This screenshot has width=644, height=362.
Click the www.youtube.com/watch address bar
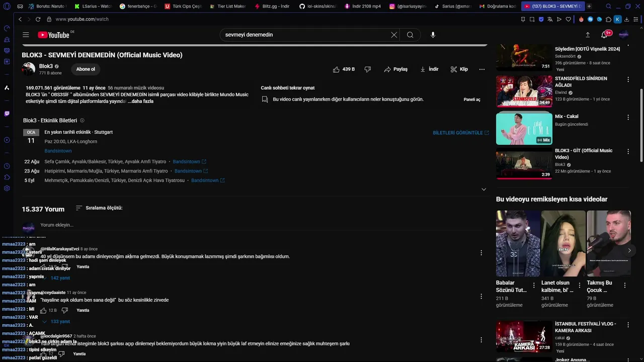(82, 19)
